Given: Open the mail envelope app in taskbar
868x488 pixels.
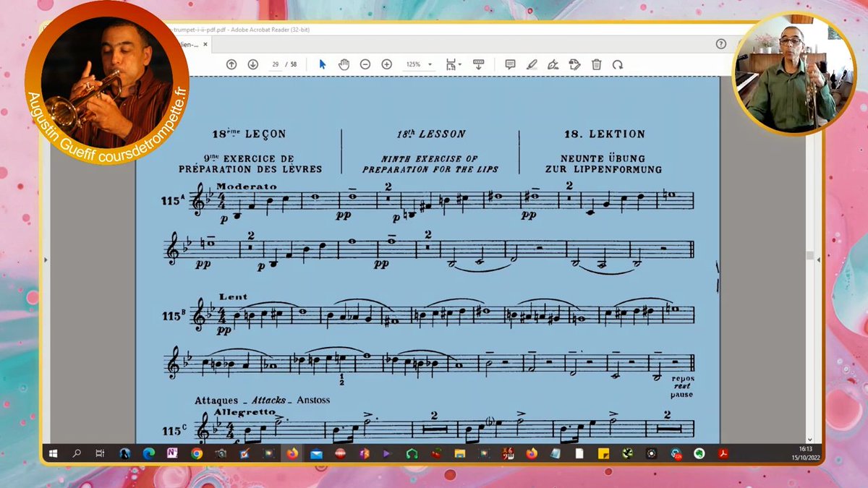Looking at the screenshot, I should (316, 454).
